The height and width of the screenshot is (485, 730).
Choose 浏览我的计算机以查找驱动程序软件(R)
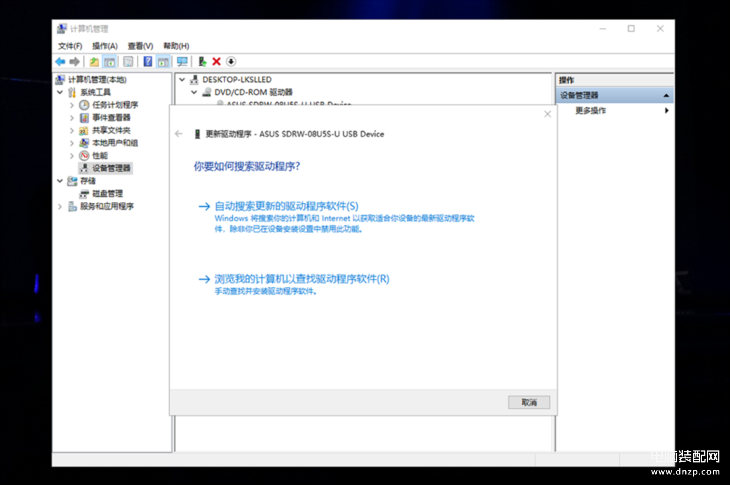[302, 279]
